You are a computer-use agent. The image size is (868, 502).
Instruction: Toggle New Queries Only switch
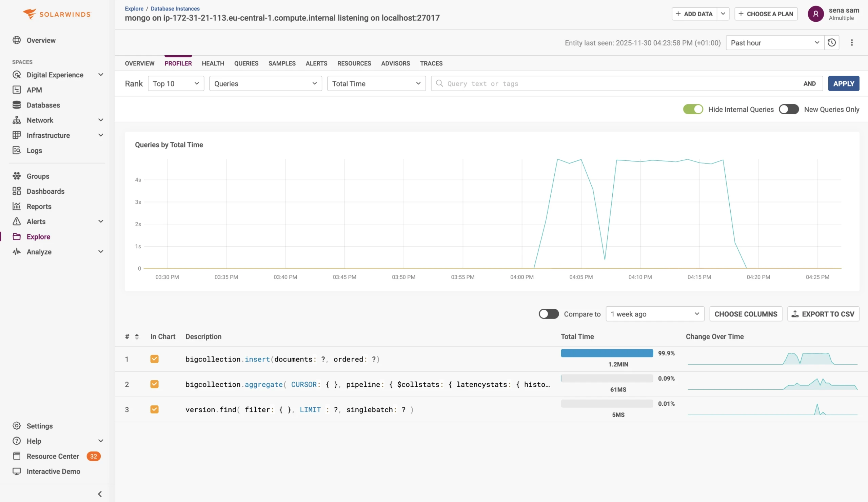(x=789, y=109)
